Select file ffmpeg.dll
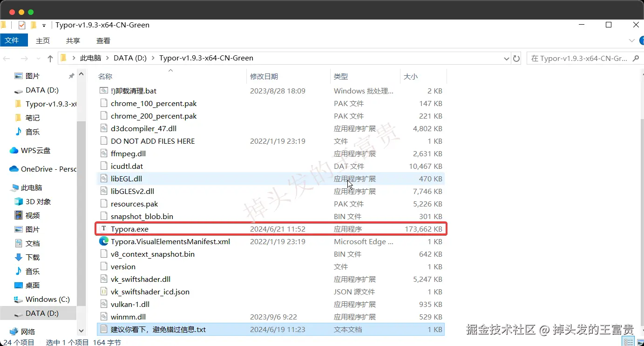 pos(128,153)
